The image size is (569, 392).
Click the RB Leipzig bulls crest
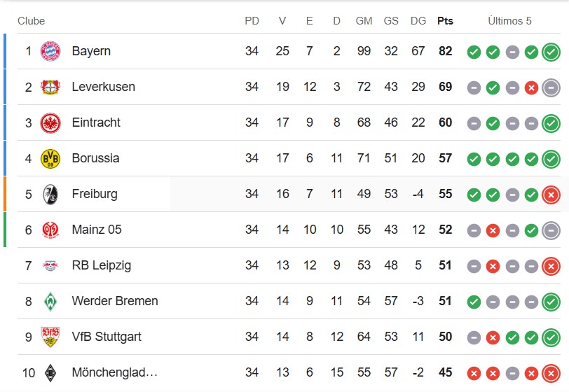50,266
